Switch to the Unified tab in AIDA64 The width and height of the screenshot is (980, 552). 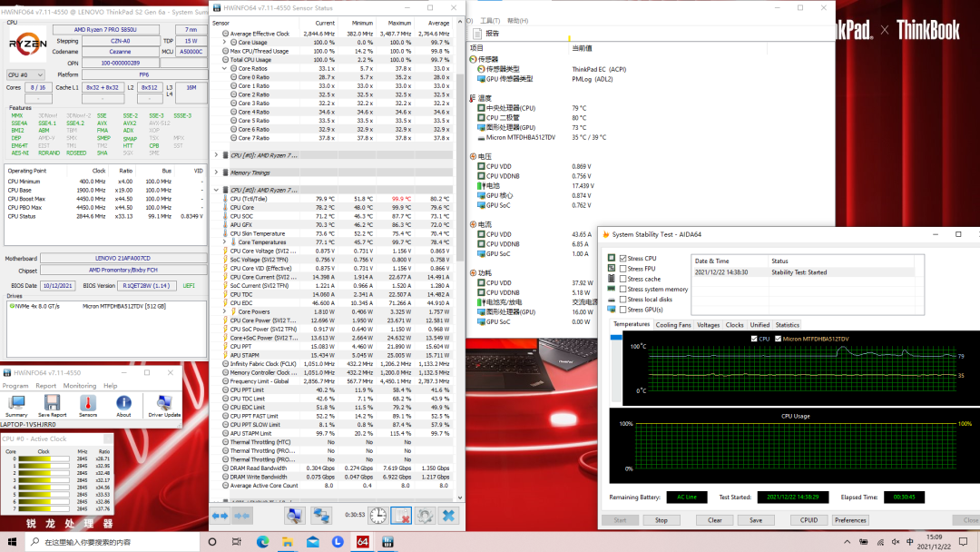[759, 325]
